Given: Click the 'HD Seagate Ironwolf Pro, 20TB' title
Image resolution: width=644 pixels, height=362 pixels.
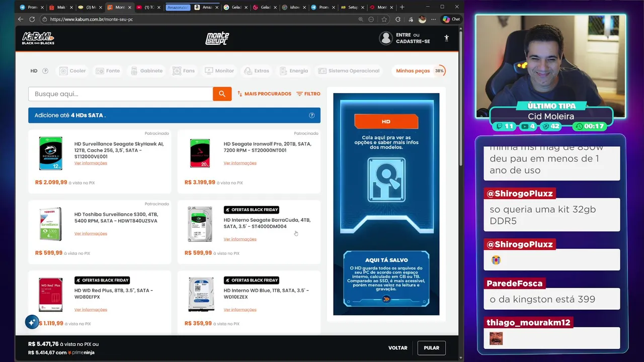Looking at the screenshot, I should click(x=268, y=147).
